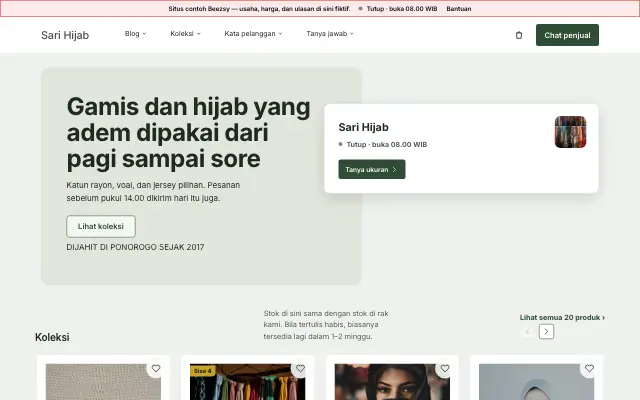Favorite the 'Sisa 4' product with heart
Image resolution: width=640 pixels, height=400 pixels.
[x=300, y=369]
